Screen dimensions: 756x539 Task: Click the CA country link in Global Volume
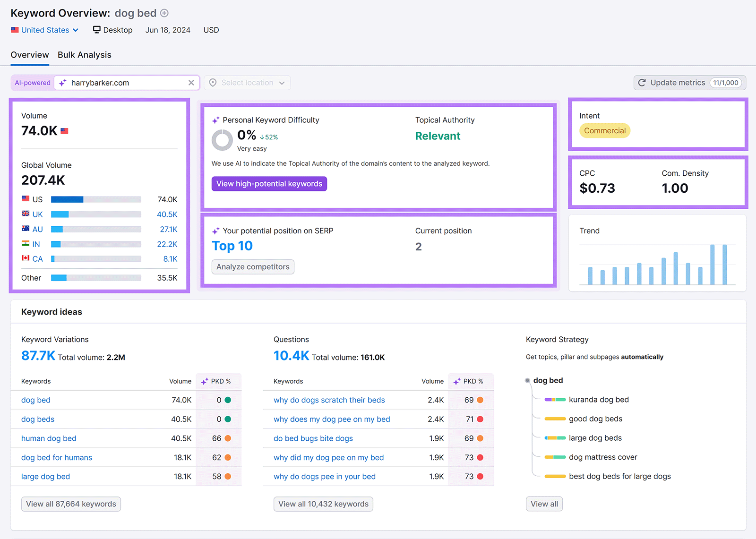(x=37, y=259)
